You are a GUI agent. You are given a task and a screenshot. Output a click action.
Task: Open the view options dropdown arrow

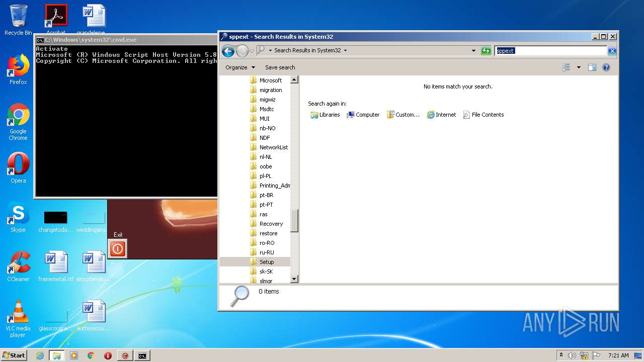point(579,67)
